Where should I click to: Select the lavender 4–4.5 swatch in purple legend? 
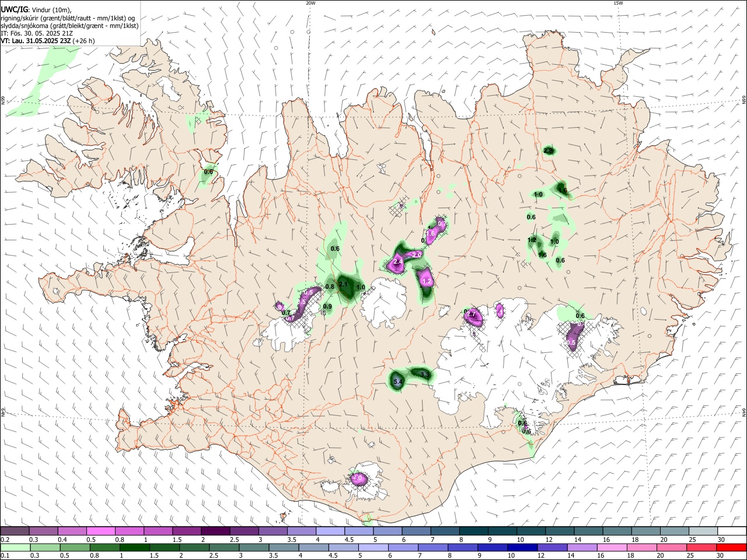330,531
